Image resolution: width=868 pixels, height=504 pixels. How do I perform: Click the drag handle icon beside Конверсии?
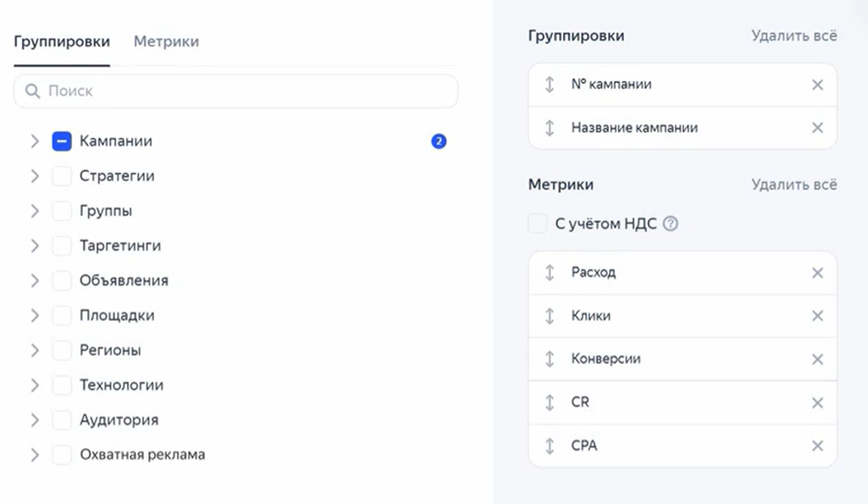(x=550, y=359)
